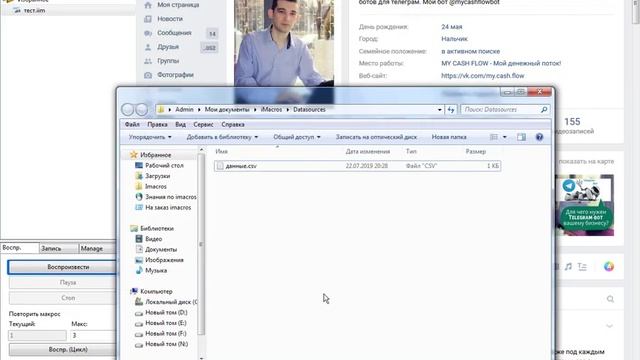The width and height of the screenshot is (640, 360).
Task: Click the Новая папка button
Action: [x=449, y=137]
